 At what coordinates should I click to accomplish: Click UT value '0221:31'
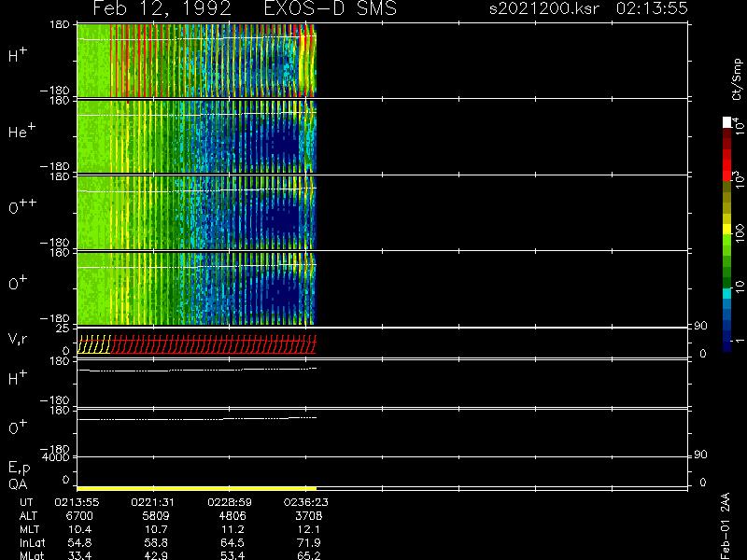click(153, 502)
